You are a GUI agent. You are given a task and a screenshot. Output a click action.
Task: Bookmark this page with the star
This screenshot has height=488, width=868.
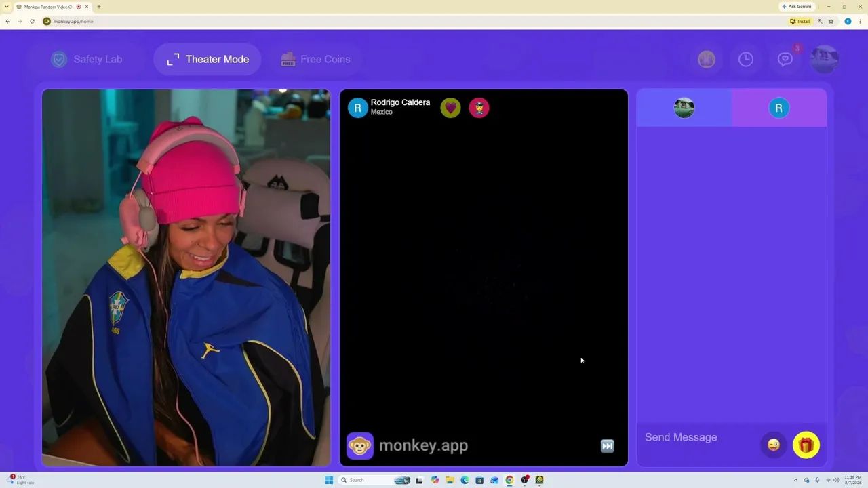(831, 21)
